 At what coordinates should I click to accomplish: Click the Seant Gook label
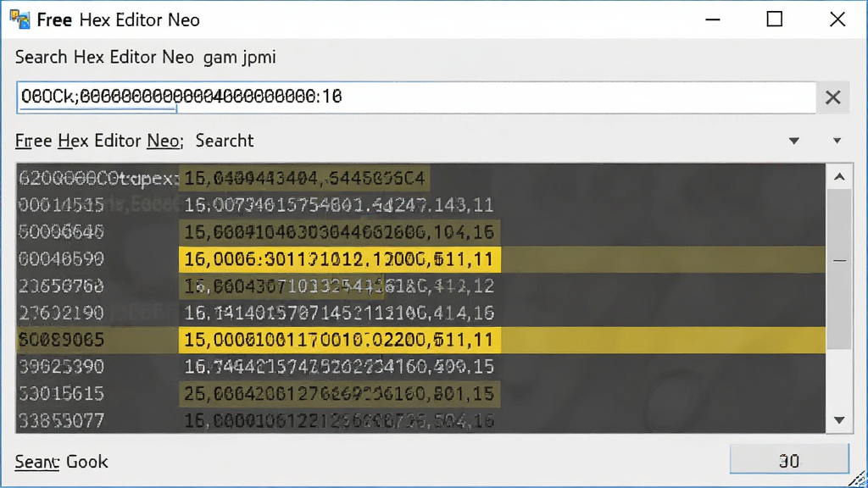[x=61, y=462]
